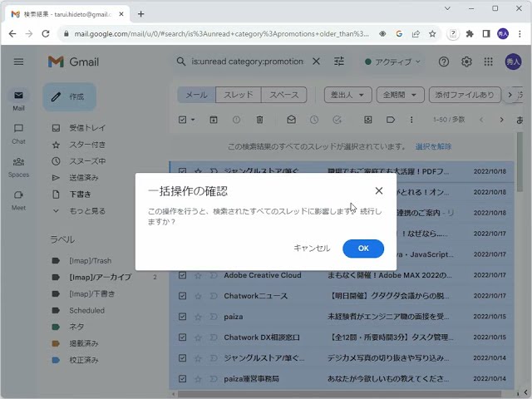532x399 pixels.
Task: Open Chat from the left sidebar
Action: (18, 133)
